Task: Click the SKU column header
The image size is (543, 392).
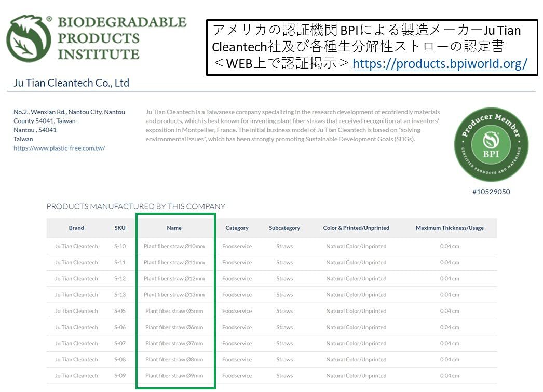Action: pos(120,228)
